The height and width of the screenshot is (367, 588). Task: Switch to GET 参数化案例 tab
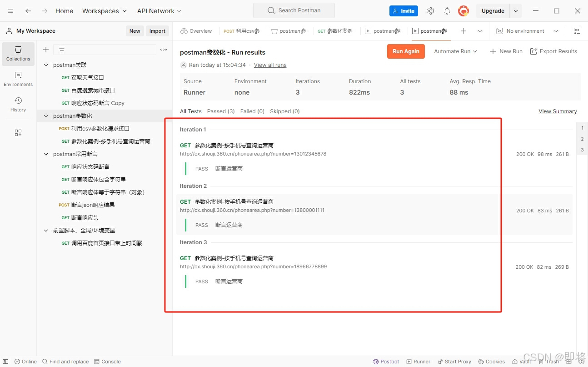click(x=335, y=31)
